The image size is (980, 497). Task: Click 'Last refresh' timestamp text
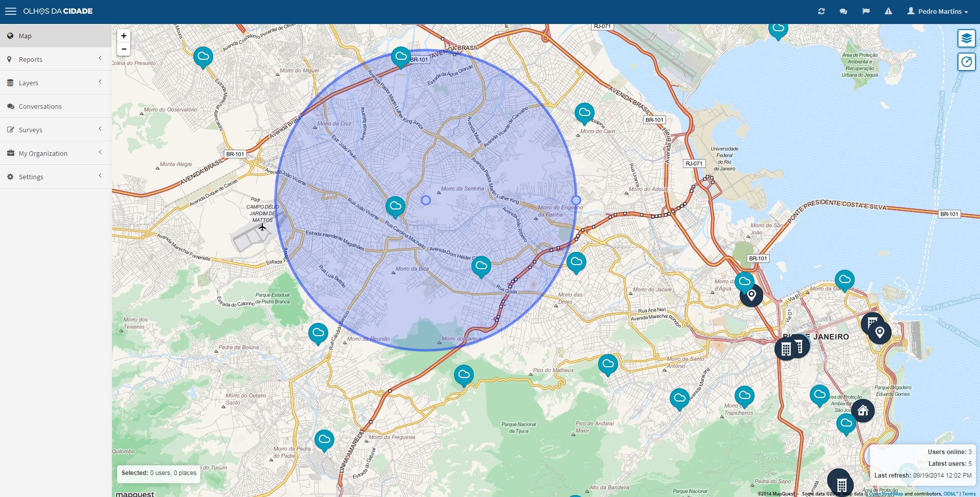pyautogui.click(x=923, y=476)
